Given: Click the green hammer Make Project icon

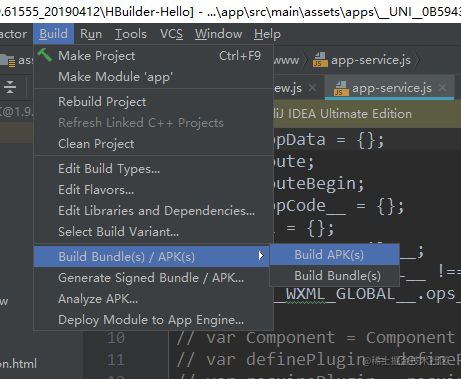Looking at the screenshot, I should click(x=45, y=55).
